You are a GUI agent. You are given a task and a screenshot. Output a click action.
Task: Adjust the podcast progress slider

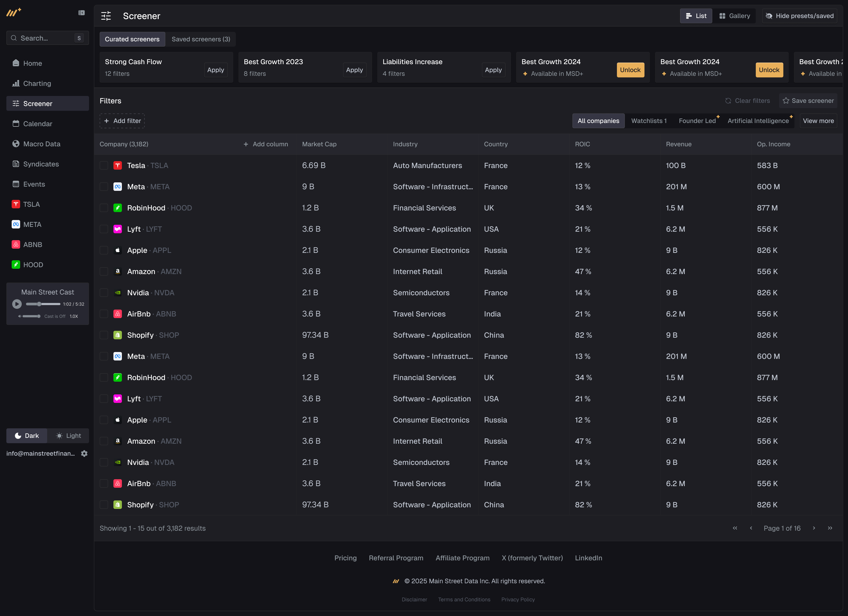point(39,304)
